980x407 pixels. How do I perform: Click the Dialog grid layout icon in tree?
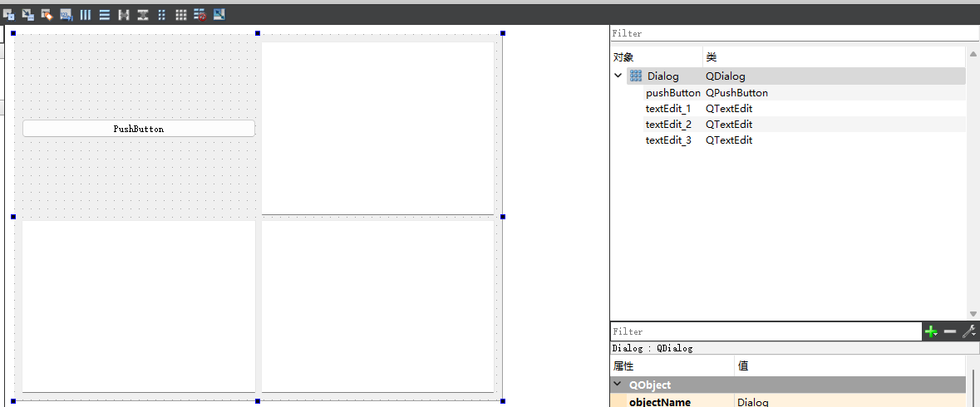click(x=636, y=76)
